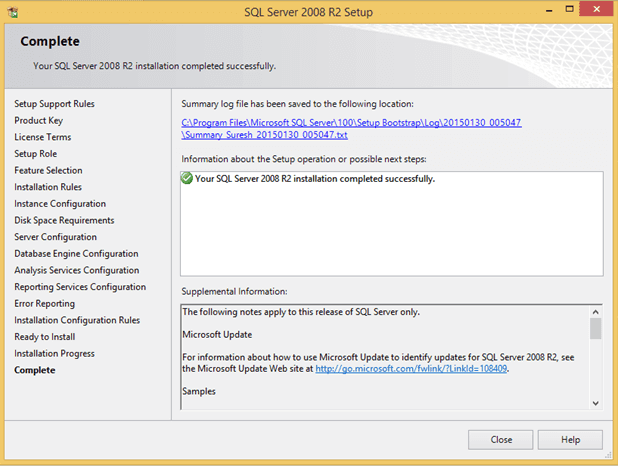Click the Supplemental Information scrollbar thumb
The width and height of the screenshot is (618, 466).
pyautogui.click(x=596, y=330)
